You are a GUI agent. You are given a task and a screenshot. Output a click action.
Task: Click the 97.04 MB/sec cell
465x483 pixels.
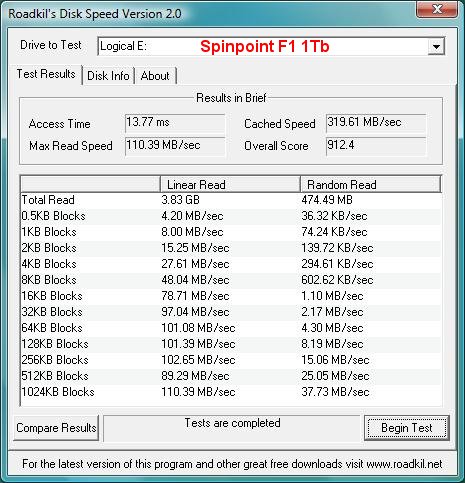(x=195, y=312)
